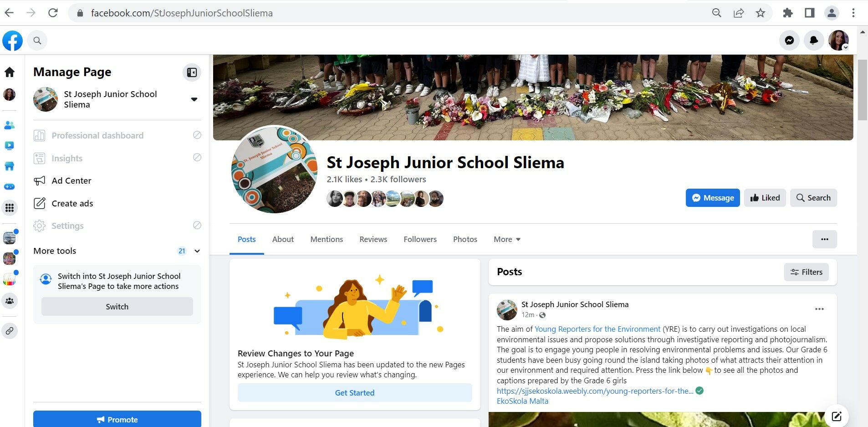Expand the More tools section

(197, 251)
